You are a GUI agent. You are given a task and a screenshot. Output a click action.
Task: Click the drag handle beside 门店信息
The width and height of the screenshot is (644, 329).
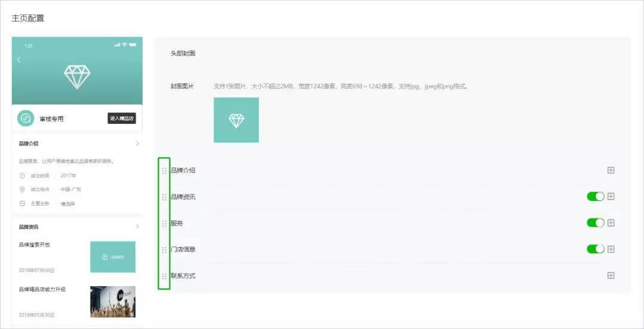click(165, 250)
